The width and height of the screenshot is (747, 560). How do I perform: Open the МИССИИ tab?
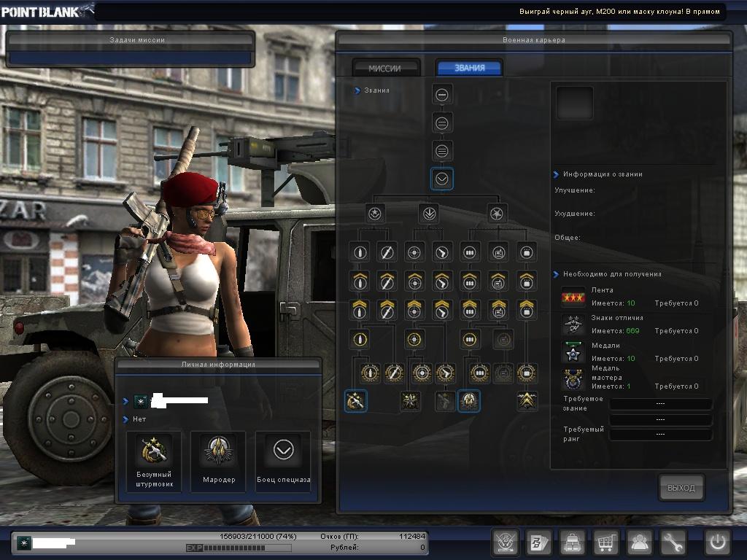pyautogui.click(x=385, y=68)
